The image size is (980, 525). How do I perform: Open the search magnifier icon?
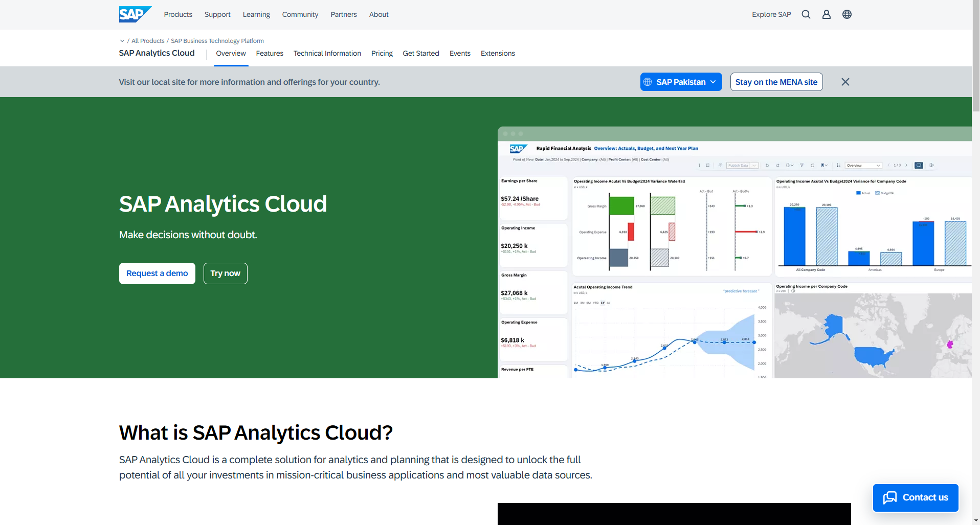click(x=806, y=14)
